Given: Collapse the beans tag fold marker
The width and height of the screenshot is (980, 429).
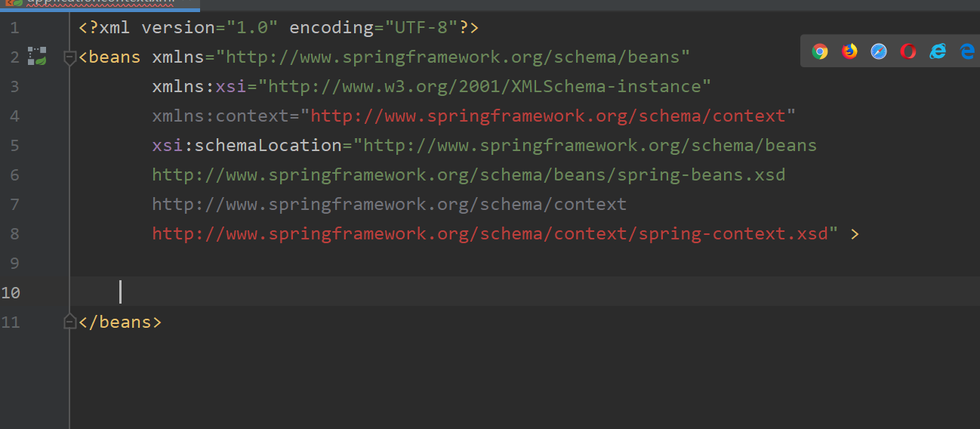Looking at the screenshot, I should pyautogui.click(x=70, y=57).
